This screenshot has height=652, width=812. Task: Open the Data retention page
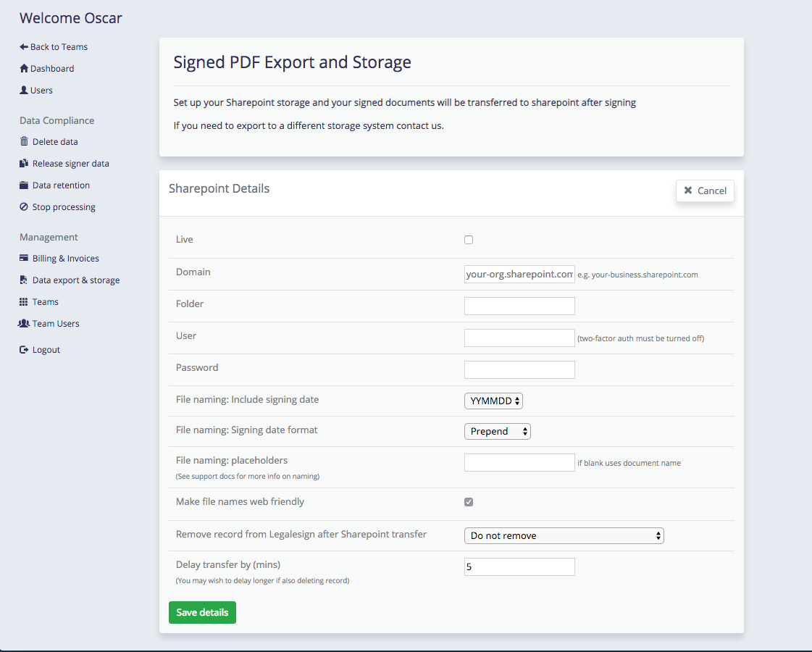tap(61, 185)
